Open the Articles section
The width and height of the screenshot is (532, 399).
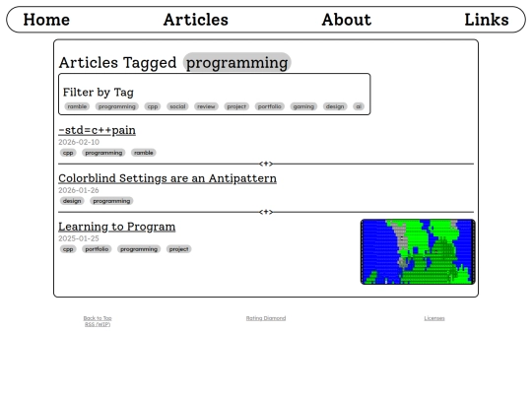pyautogui.click(x=196, y=20)
